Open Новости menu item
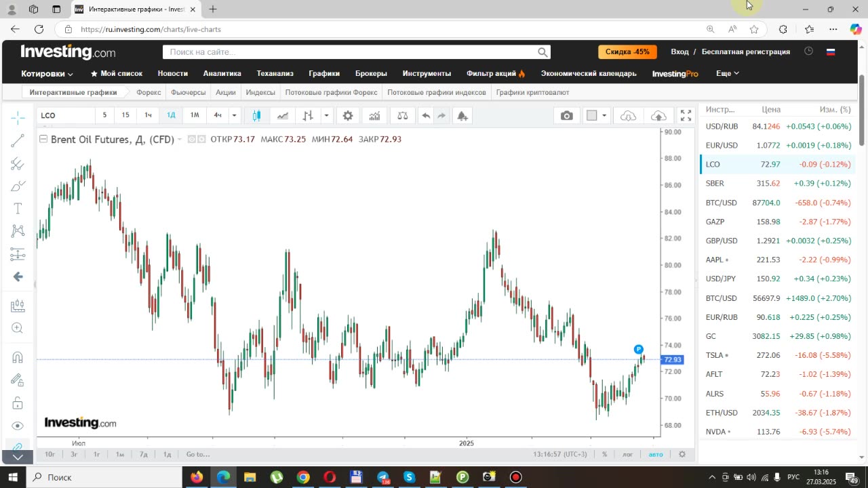The width and height of the screenshot is (868, 488). [172, 73]
